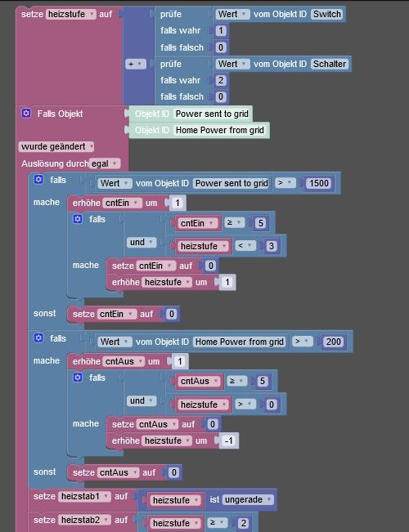Viewport: 409px width, 532px height.
Task: Open cntAus dropdown in sonst setze block
Action: pyautogui.click(x=119, y=472)
